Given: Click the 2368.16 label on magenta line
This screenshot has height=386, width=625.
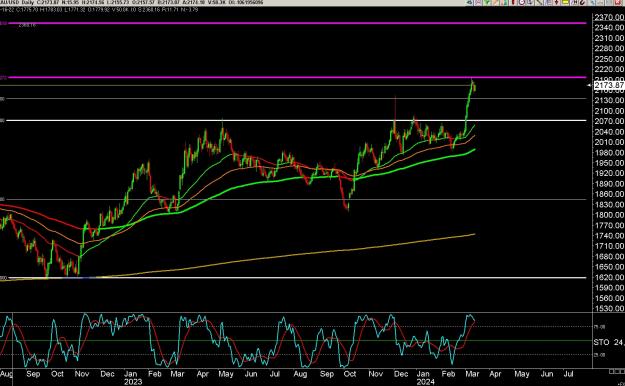Looking at the screenshot, I should [27, 25].
